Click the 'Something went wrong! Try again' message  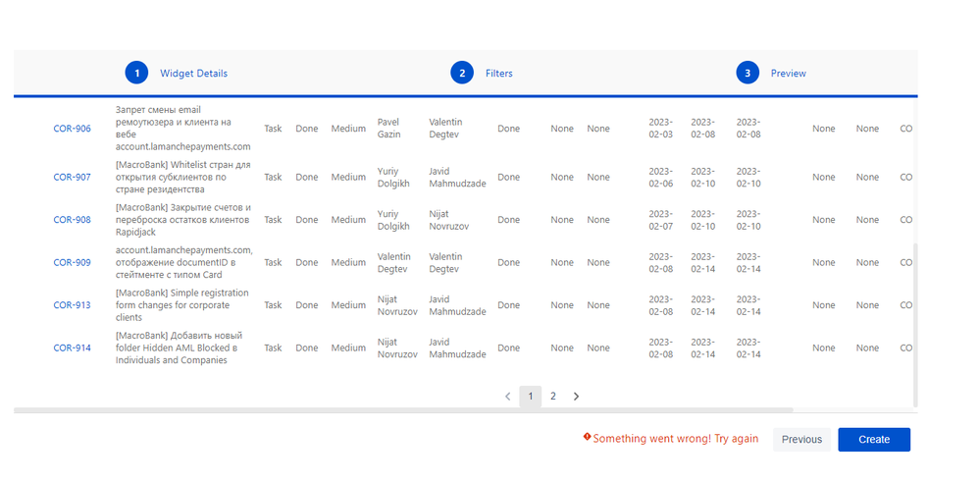click(x=676, y=439)
